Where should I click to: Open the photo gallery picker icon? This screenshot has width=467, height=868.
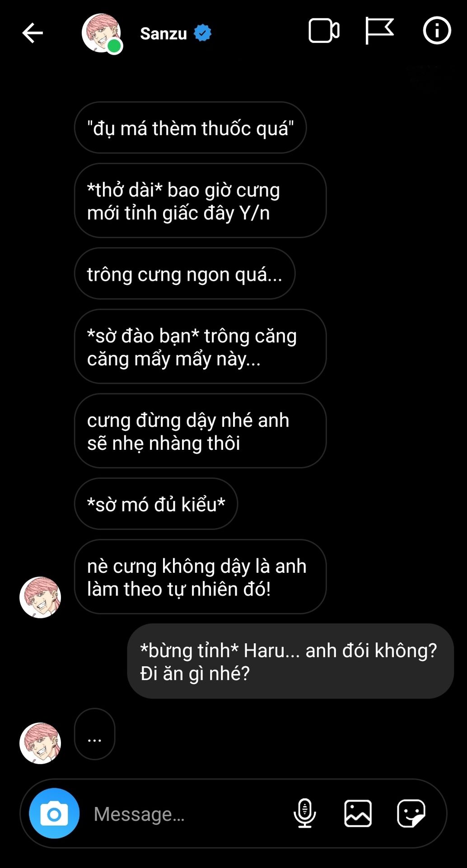coord(358,813)
